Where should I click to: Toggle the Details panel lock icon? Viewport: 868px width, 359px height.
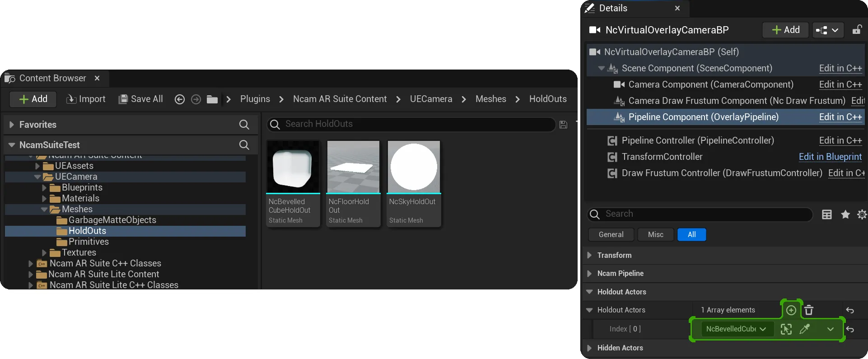857,30
